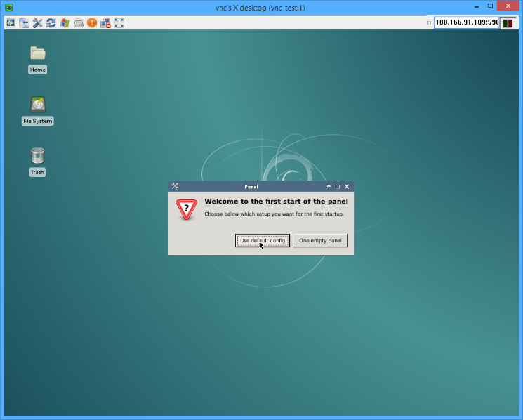Image resolution: width=523 pixels, height=420 pixels.
Task: Click the first monitor icon in the VNC toolbar
Action: coord(11,22)
